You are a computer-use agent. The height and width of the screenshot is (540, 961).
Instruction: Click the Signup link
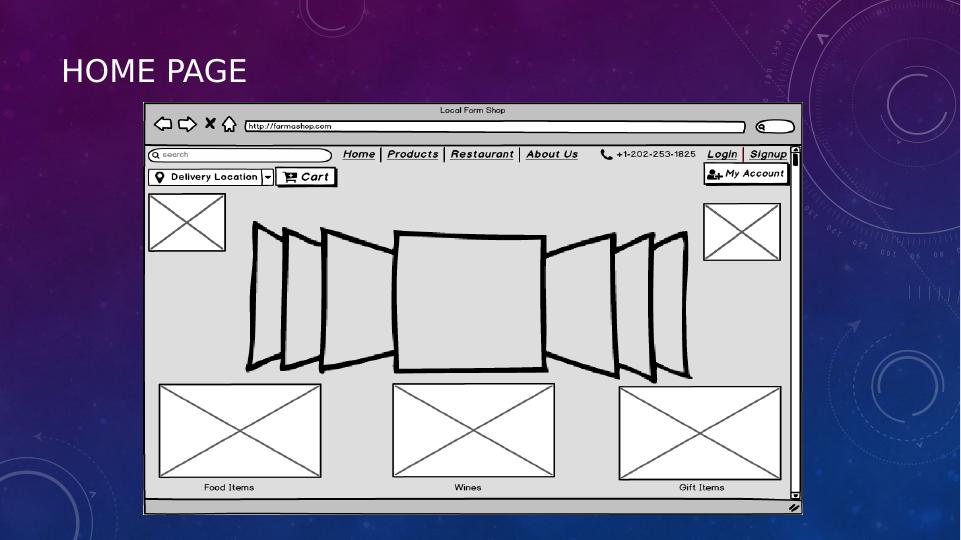click(768, 154)
